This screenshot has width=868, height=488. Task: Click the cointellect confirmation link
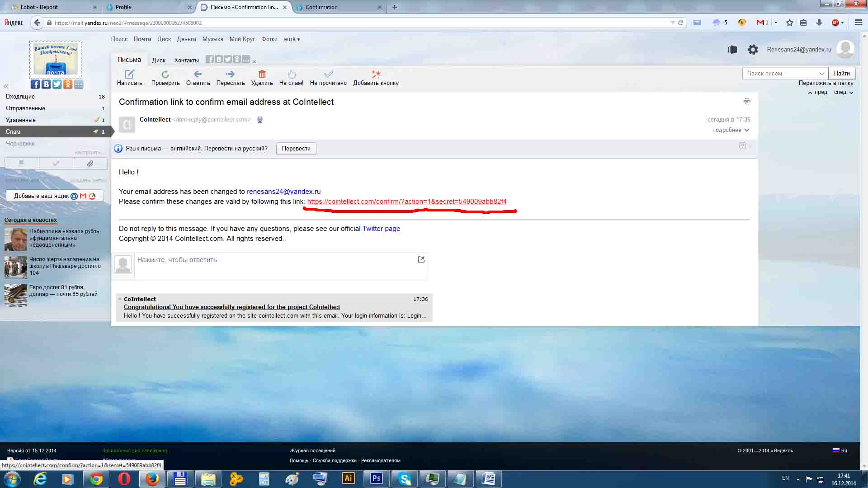[407, 202]
